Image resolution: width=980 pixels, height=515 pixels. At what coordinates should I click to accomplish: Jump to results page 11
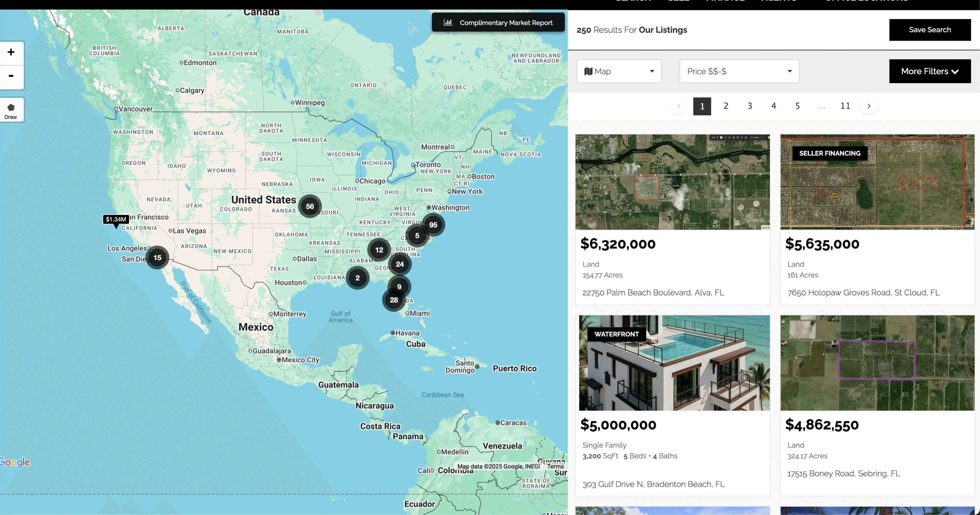click(845, 106)
